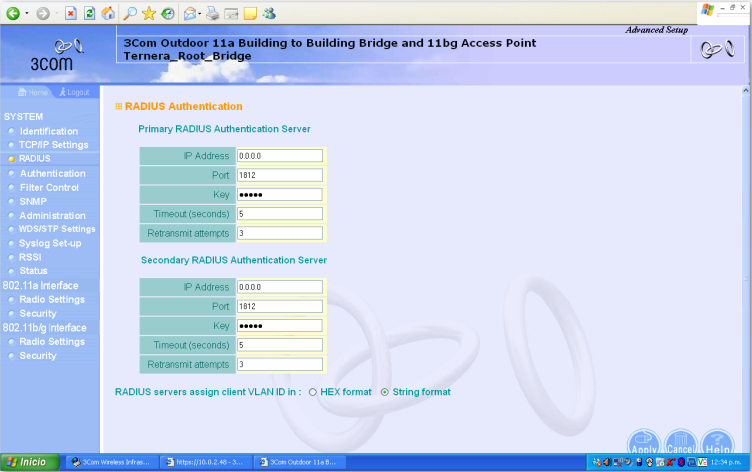Open WDS/STP Settings in sidebar

point(57,229)
